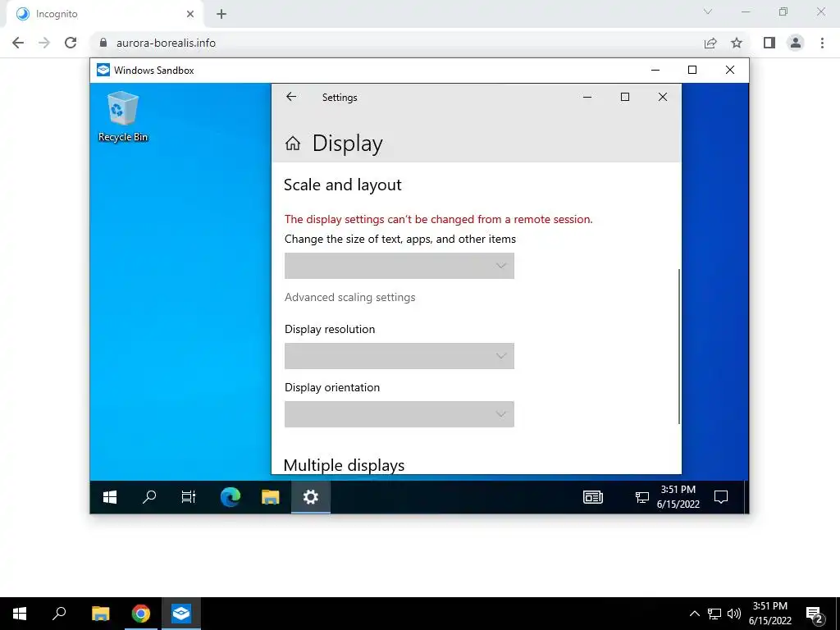Click the browser back arrow
The image size is (840, 630).
coord(18,43)
